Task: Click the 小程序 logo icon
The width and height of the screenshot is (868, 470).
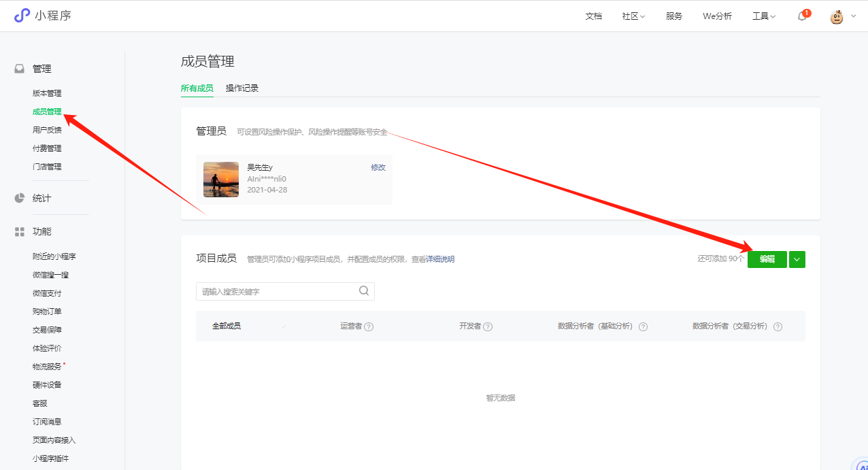Action: (x=22, y=16)
